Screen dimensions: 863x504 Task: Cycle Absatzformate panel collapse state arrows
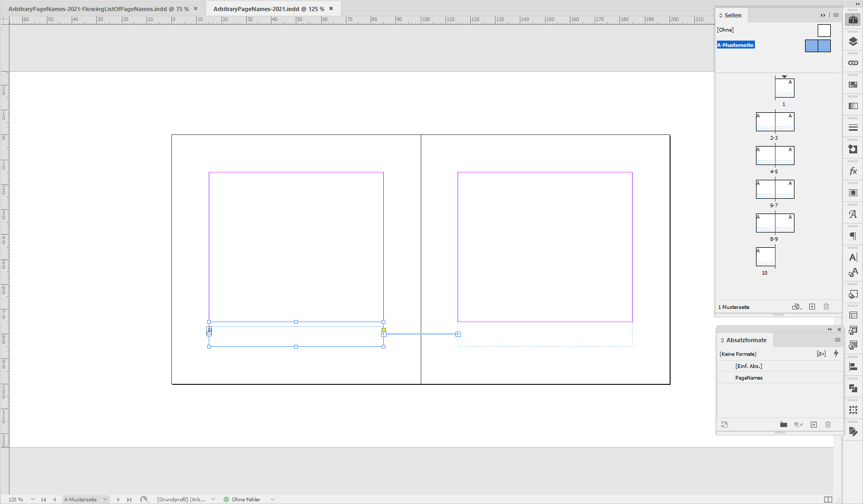pyautogui.click(x=722, y=340)
